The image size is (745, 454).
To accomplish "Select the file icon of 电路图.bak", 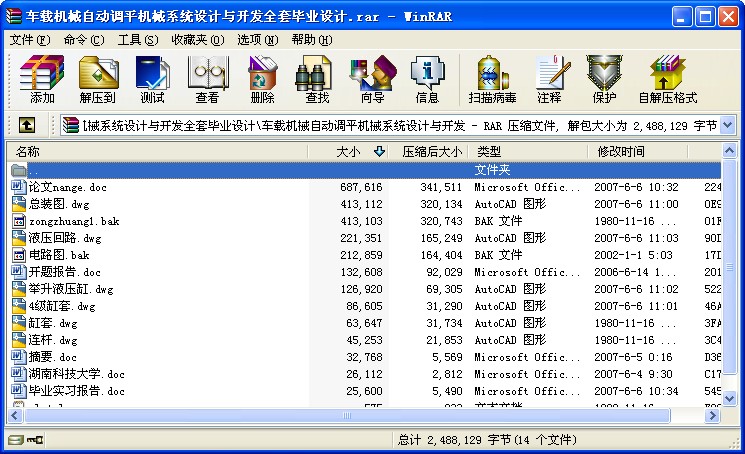I will pos(18,255).
